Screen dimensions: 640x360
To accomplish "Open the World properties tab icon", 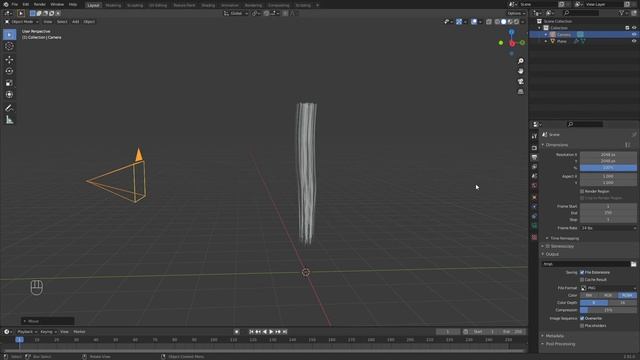I will pyautogui.click(x=534, y=185).
